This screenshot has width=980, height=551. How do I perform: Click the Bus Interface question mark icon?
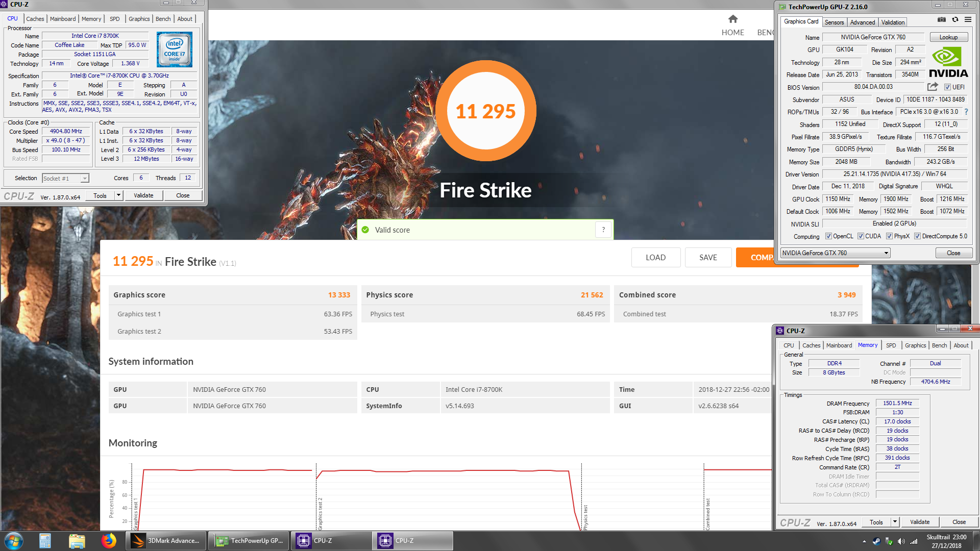(x=966, y=112)
